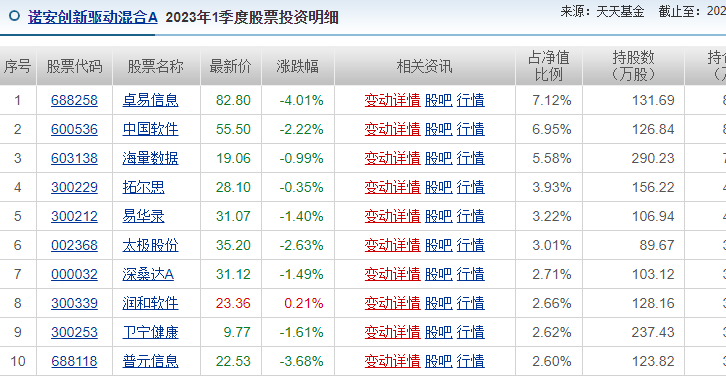Open the 中国软件 stock name link
726x388 pixels.
tap(150, 129)
